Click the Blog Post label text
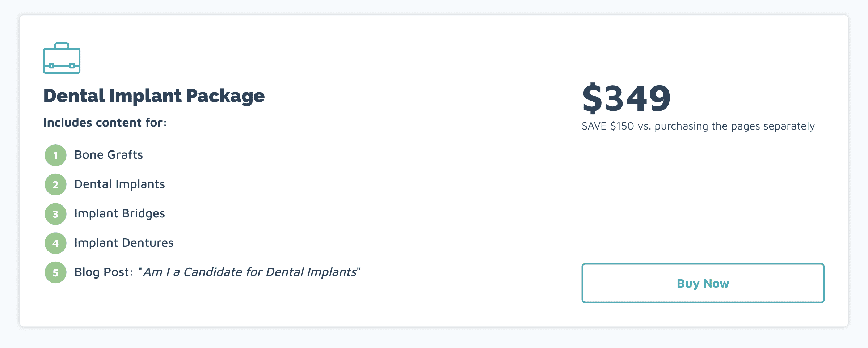868x348 pixels. (103, 272)
